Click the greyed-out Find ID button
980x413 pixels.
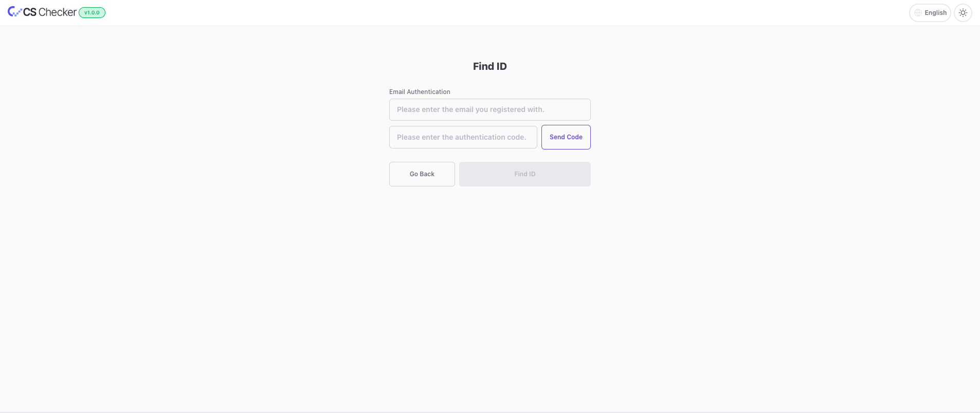click(524, 174)
